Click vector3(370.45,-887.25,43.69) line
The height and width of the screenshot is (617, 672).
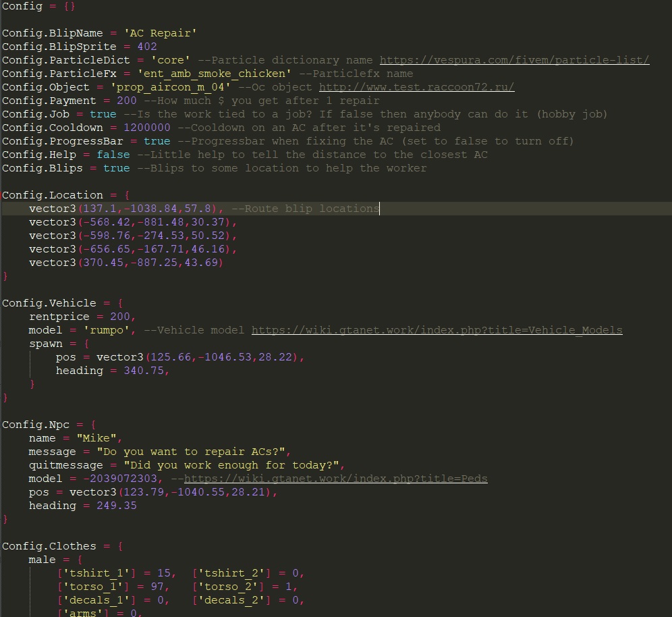pos(126,263)
